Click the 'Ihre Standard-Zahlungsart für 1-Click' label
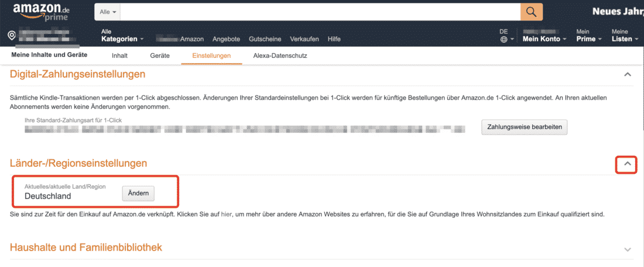Image resolution: width=644 pixels, height=267 pixels. [x=73, y=120]
